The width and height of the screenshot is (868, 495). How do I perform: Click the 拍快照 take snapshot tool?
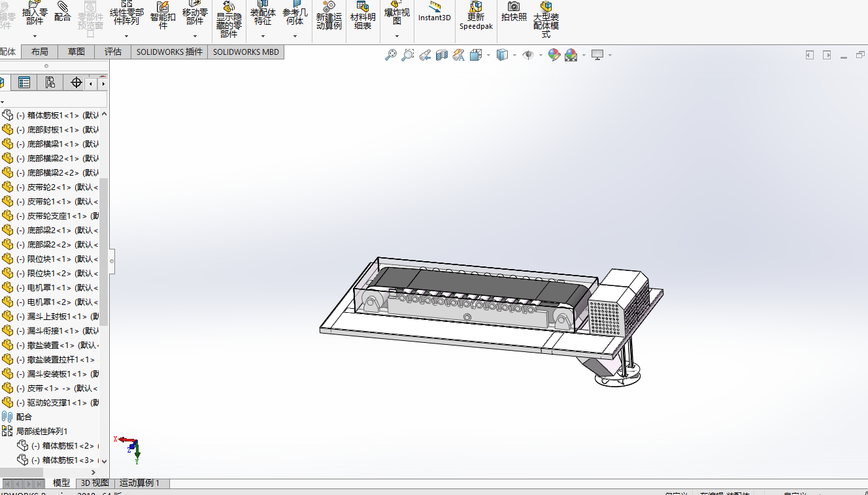[514, 12]
